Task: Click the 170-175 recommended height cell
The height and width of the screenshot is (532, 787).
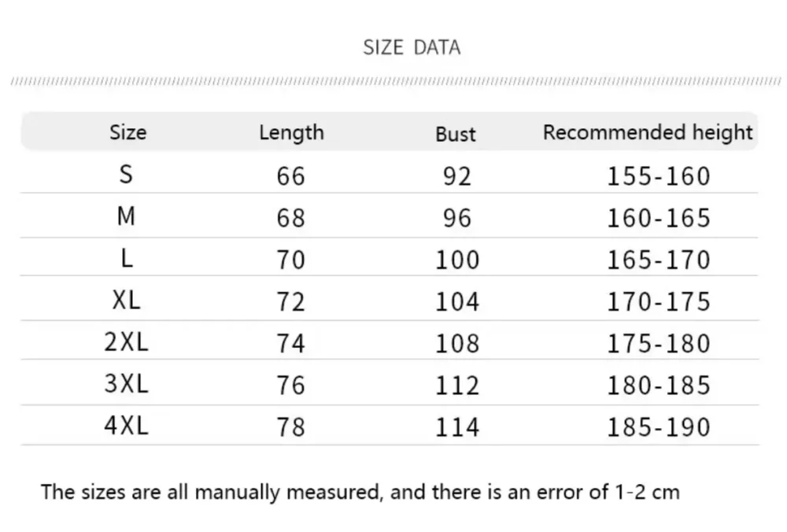Action: (658, 301)
